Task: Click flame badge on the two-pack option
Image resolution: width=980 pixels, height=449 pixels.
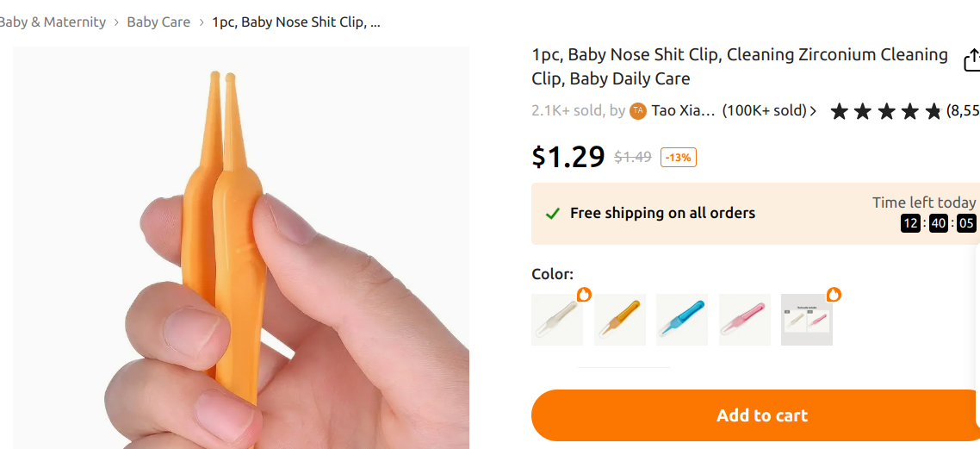Action: pyautogui.click(x=834, y=295)
